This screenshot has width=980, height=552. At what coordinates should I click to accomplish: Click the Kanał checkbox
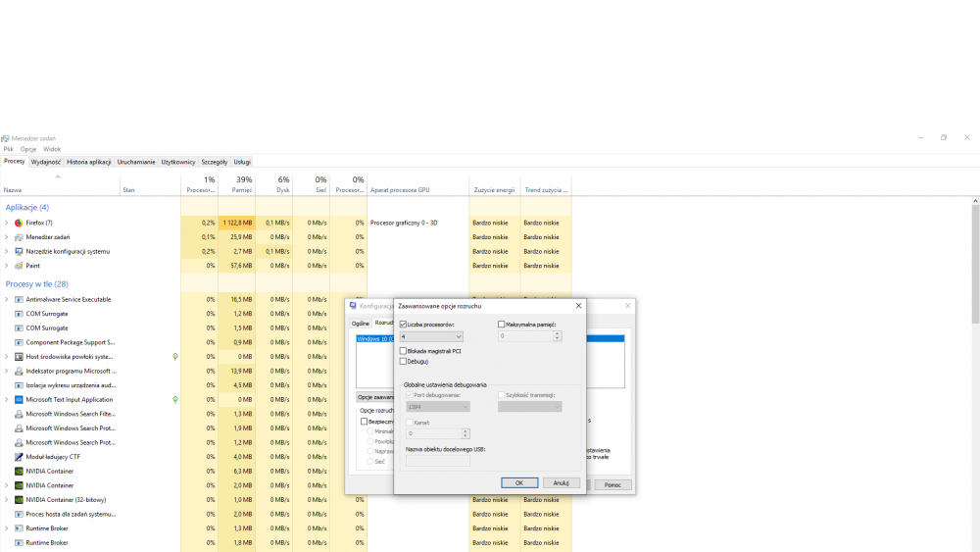coord(410,423)
